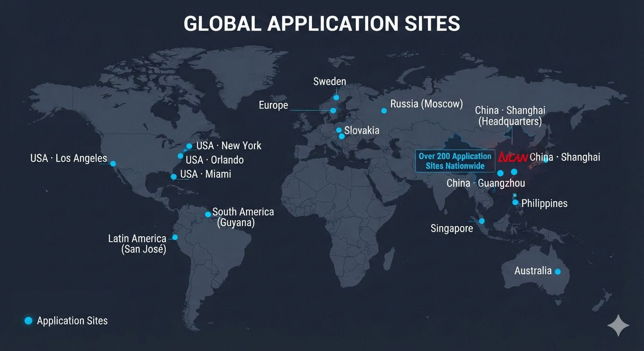
Task: Select the "Russia (Moscow)" label
Action: tap(427, 104)
